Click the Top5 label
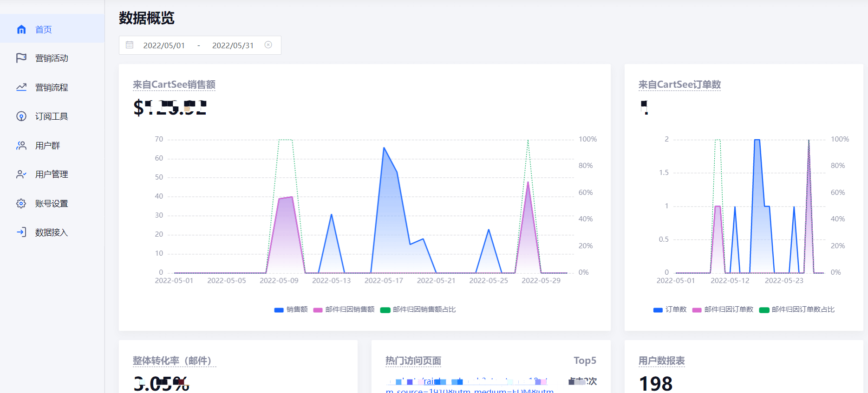 (x=585, y=361)
